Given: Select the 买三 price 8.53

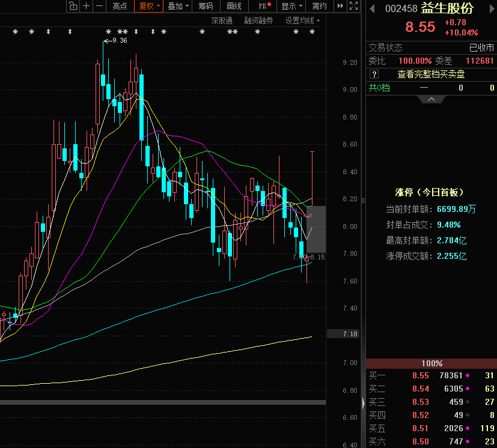Looking at the screenshot, I should click(x=420, y=402).
